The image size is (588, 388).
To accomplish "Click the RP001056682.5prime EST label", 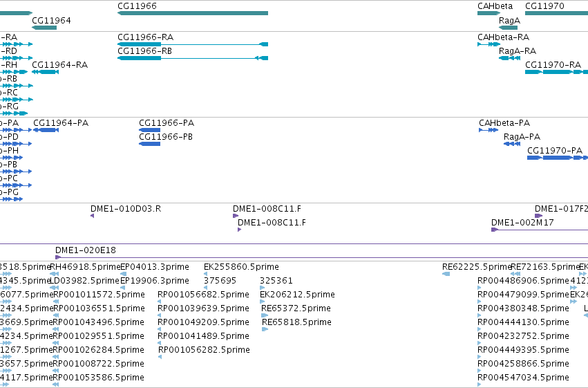I will [203, 295].
